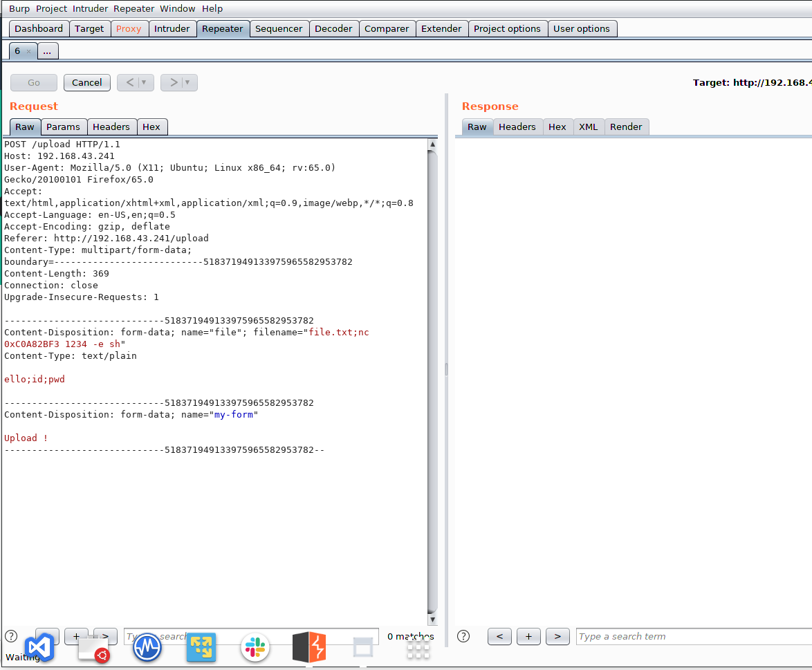Click the 'ello;id;pwd' payload text
The height and width of the screenshot is (670, 812).
pyautogui.click(x=35, y=380)
